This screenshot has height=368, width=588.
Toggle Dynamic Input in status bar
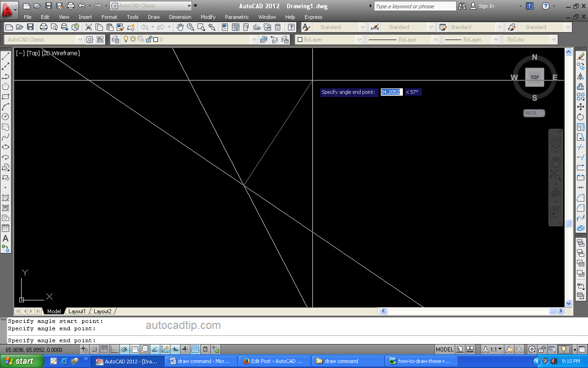[175, 349]
